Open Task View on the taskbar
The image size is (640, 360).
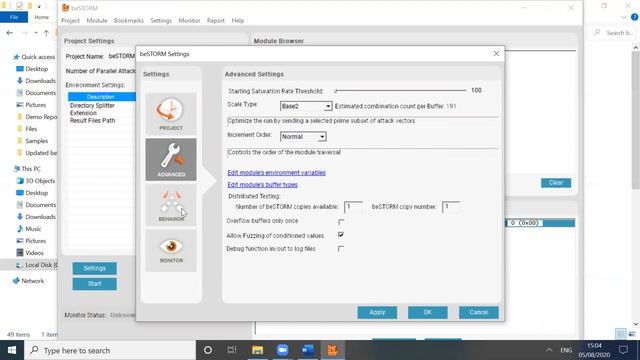232,350
